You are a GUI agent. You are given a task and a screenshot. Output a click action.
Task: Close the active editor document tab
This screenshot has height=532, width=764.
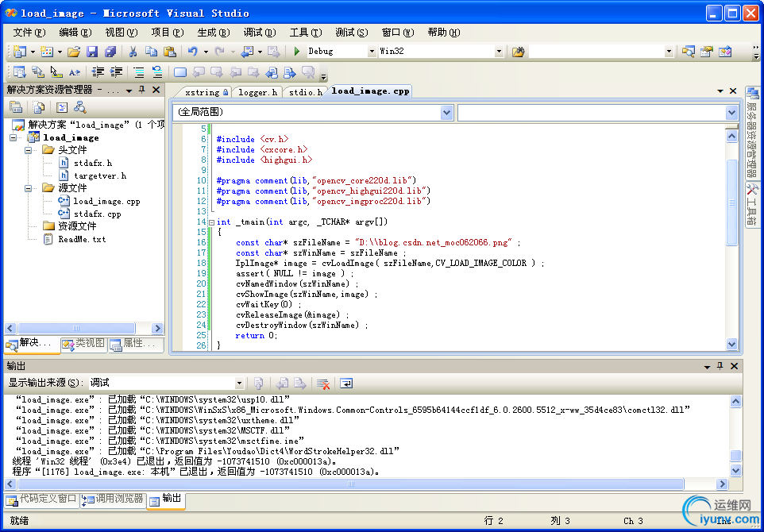click(x=733, y=91)
